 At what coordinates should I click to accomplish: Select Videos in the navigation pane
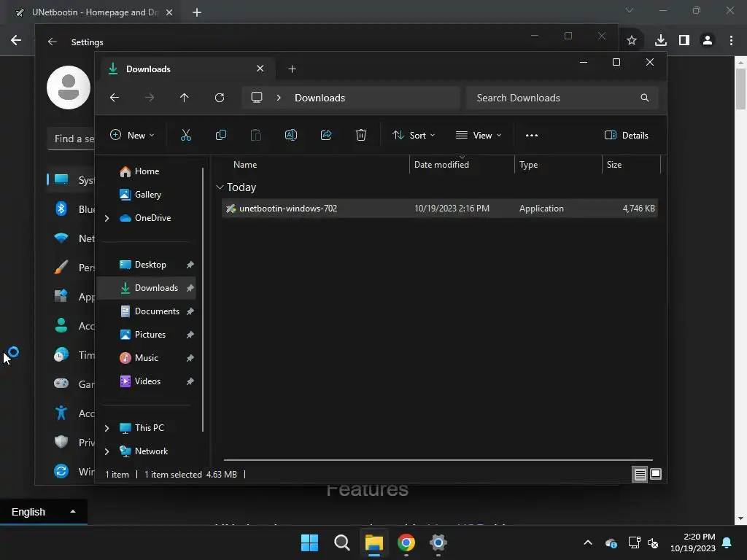[147, 381]
